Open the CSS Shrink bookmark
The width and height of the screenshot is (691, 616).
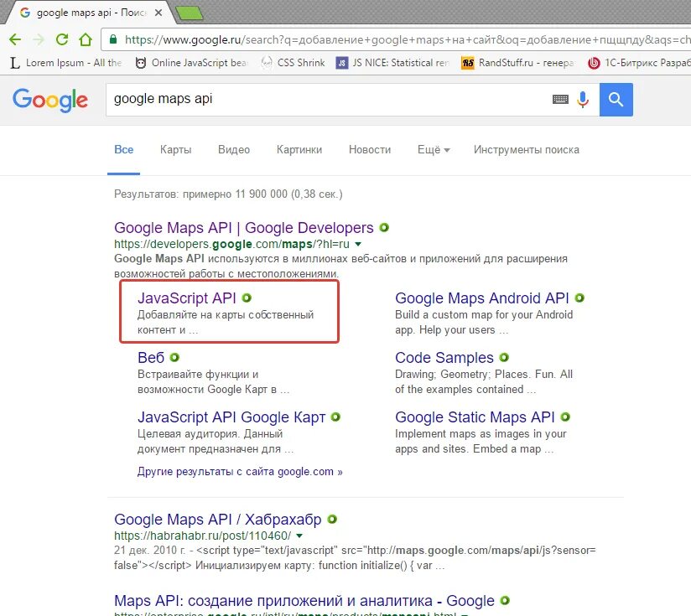(293, 63)
